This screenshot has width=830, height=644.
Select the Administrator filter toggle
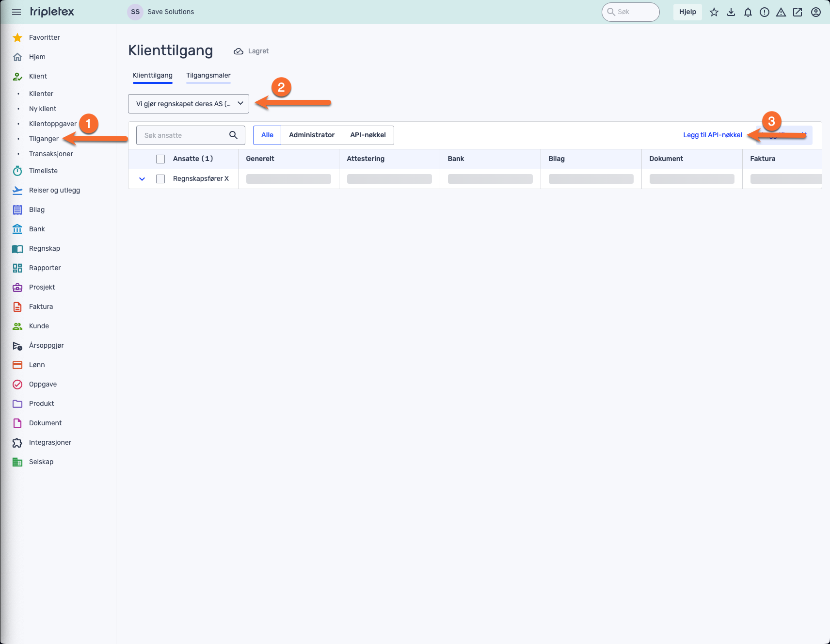coord(312,135)
